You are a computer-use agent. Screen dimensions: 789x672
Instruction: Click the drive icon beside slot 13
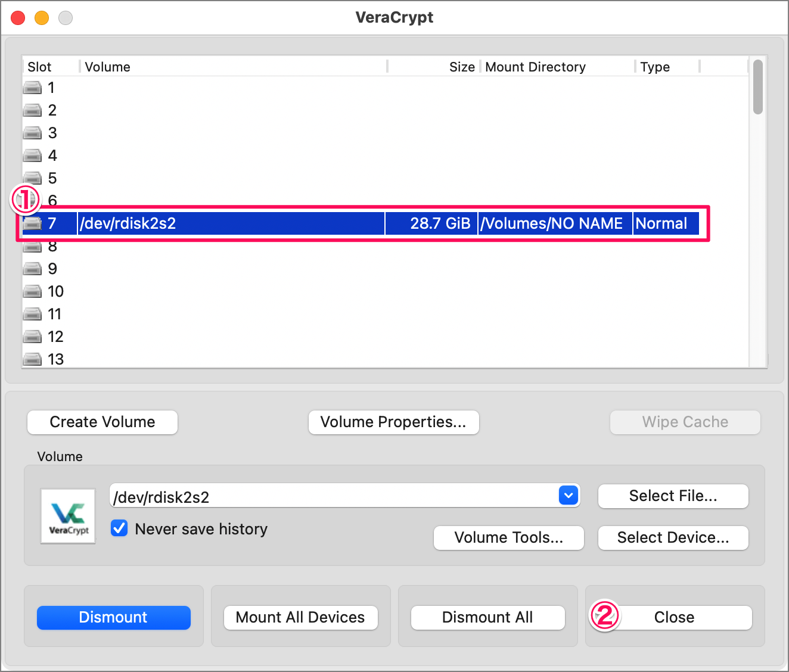click(32, 359)
